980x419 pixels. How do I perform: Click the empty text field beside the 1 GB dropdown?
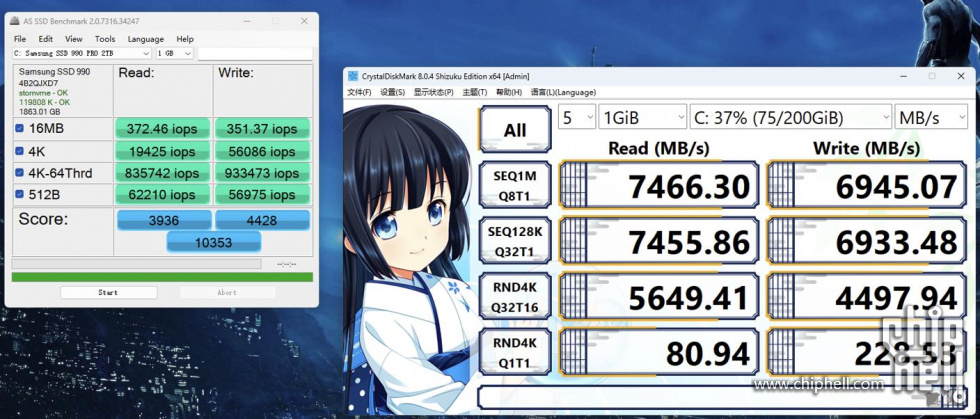pyautogui.click(x=255, y=54)
